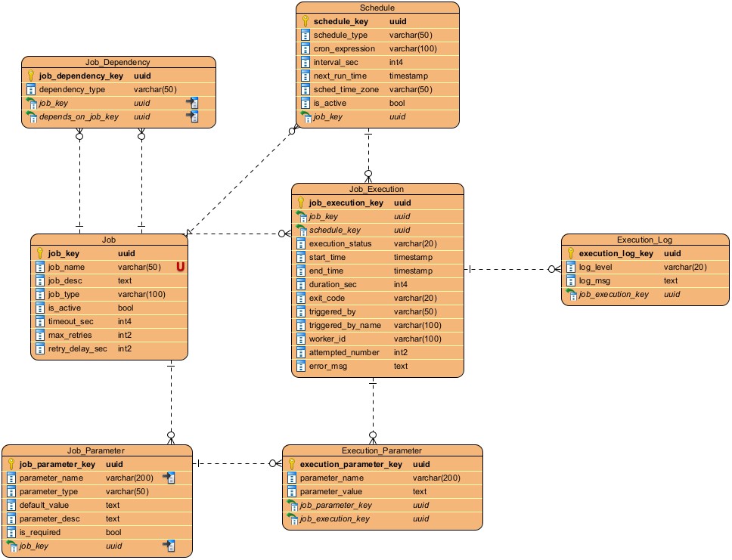Viewport: 732px width, 560px height.
Task: Select the Job_Execution entity title
Action: click(x=377, y=189)
